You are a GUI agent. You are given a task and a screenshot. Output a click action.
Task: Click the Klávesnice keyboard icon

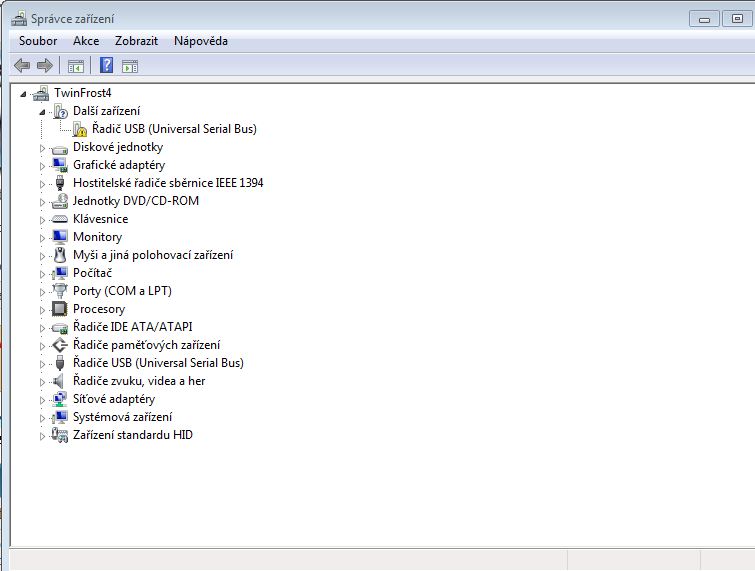click(60, 219)
